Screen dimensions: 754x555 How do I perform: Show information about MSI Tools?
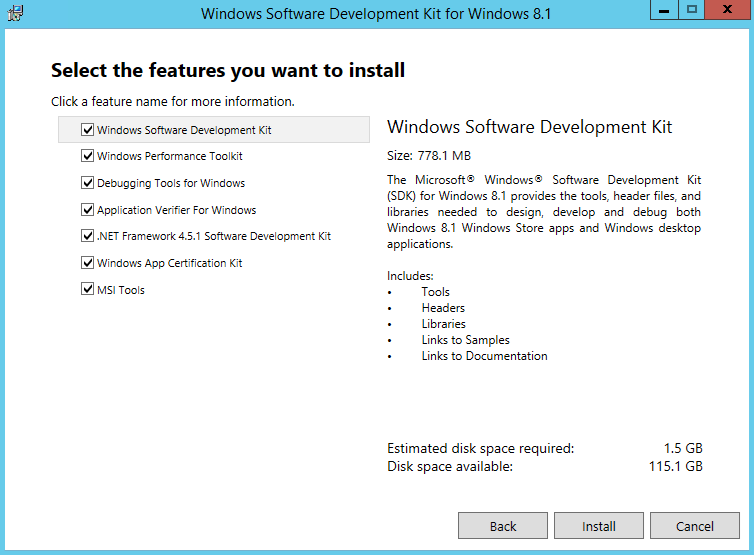click(121, 290)
